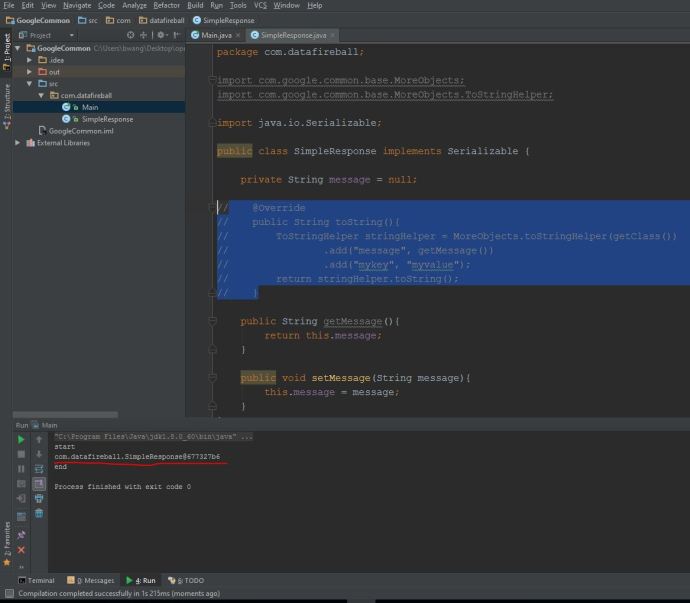
Task: Click the Pause output icon in Run panel
Action: click(x=21, y=469)
